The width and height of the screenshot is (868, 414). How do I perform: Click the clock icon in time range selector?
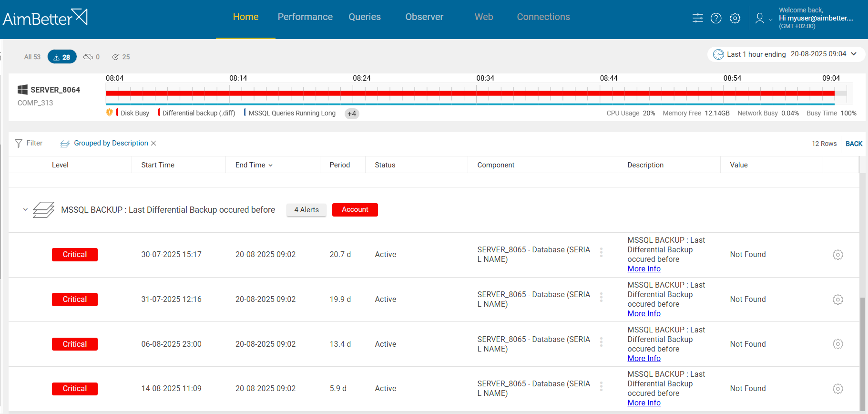[x=718, y=54]
